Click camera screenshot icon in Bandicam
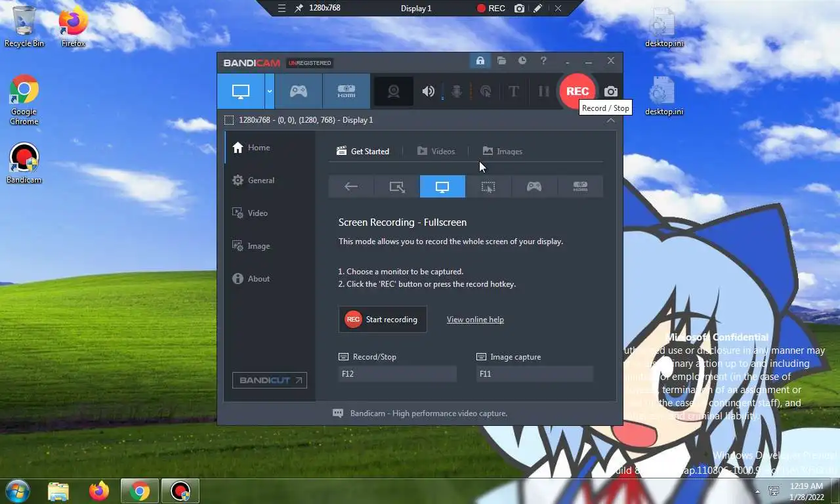The width and height of the screenshot is (840, 504). (611, 91)
